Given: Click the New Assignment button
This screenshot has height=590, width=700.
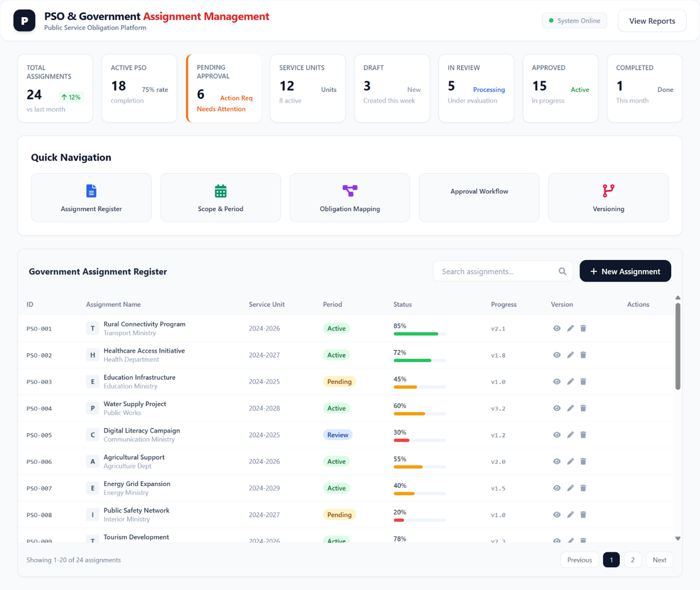Looking at the screenshot, I should coord(625,271).
